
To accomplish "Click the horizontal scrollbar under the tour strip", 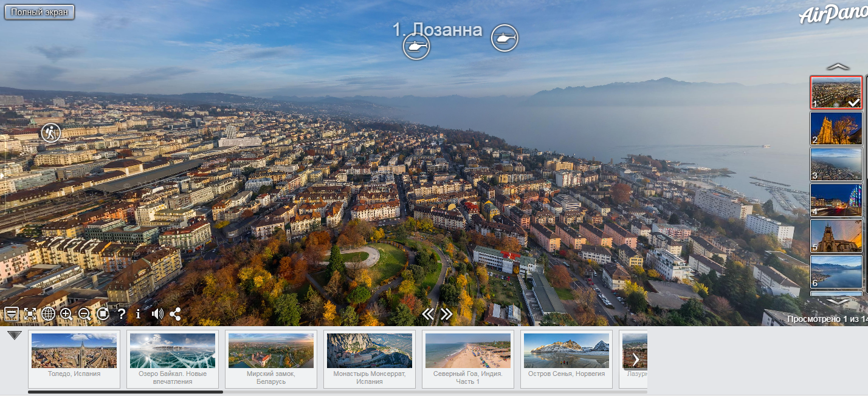I will [125, 392].
